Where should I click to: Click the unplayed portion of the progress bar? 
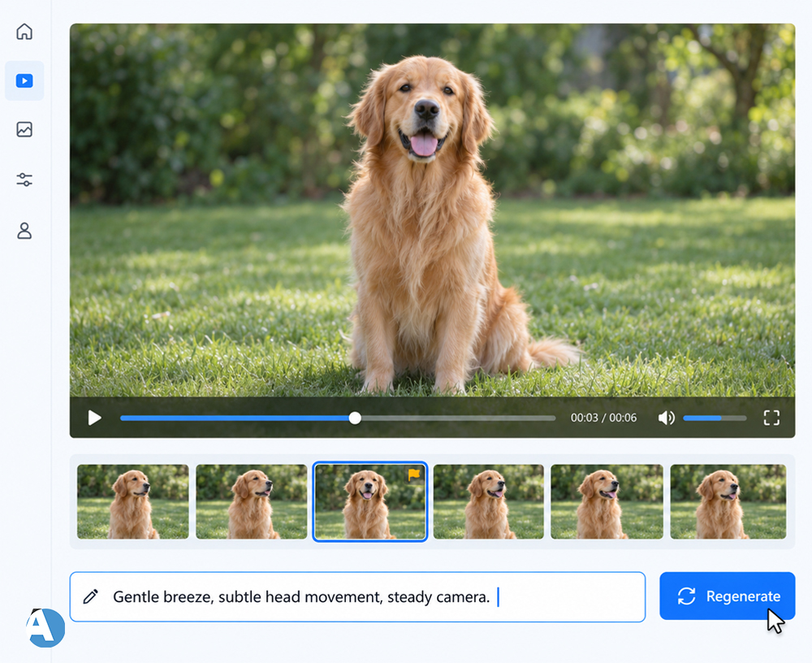(458, 418)
